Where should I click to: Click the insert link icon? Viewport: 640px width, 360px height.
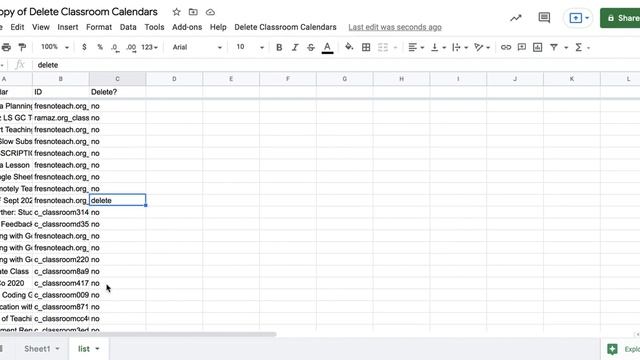(x=506, y=47)
